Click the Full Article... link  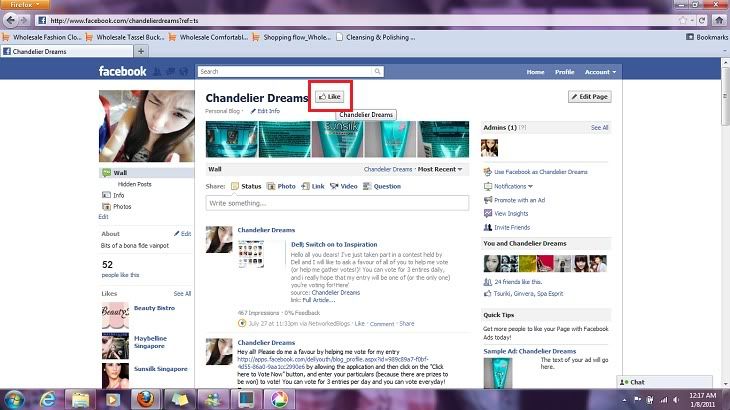click(x=318, y=300)
